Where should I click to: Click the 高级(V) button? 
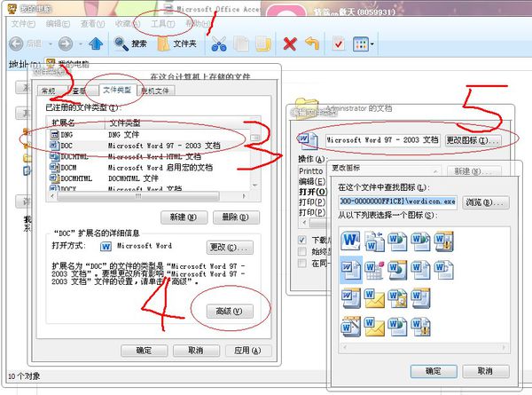[230, 311]
